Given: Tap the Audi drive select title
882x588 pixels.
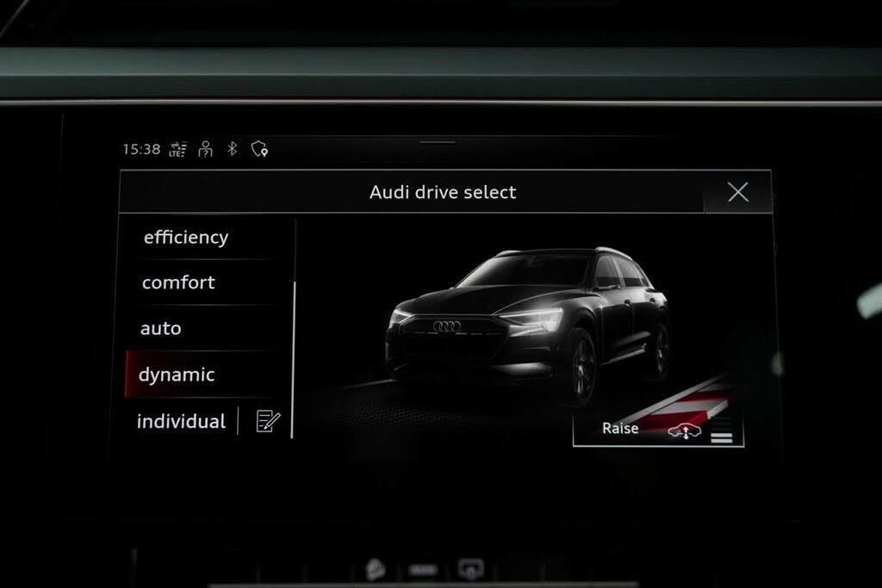Looking at the screenshot, I should (x=443, y=192).
